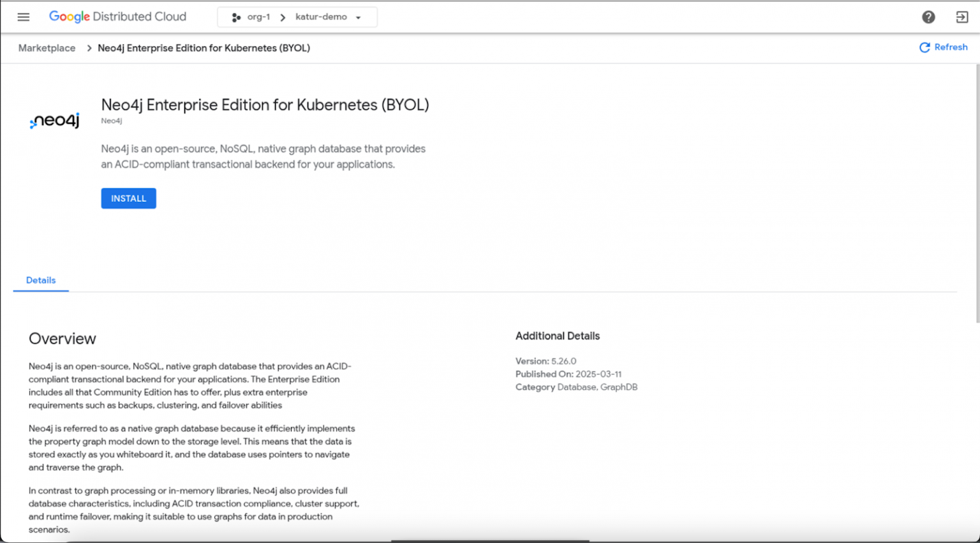
Task: Go back to Marketplace via breadcrumb
Action: (x=47, y=48)
